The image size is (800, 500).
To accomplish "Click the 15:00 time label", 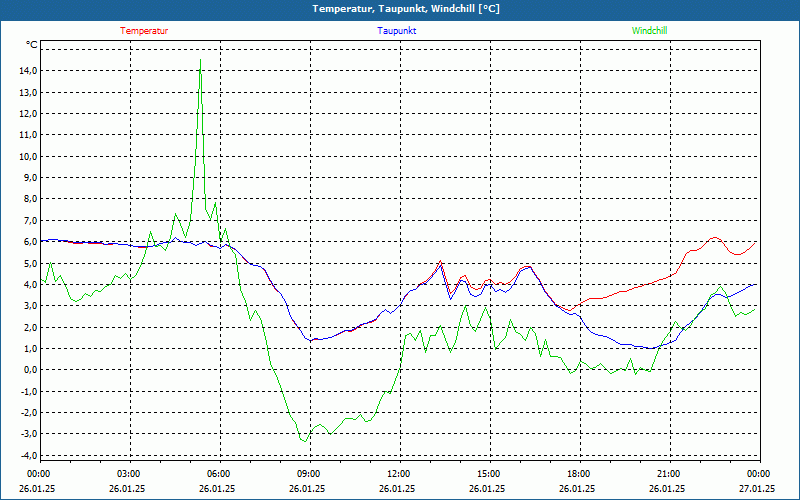I will click(490, 474).
